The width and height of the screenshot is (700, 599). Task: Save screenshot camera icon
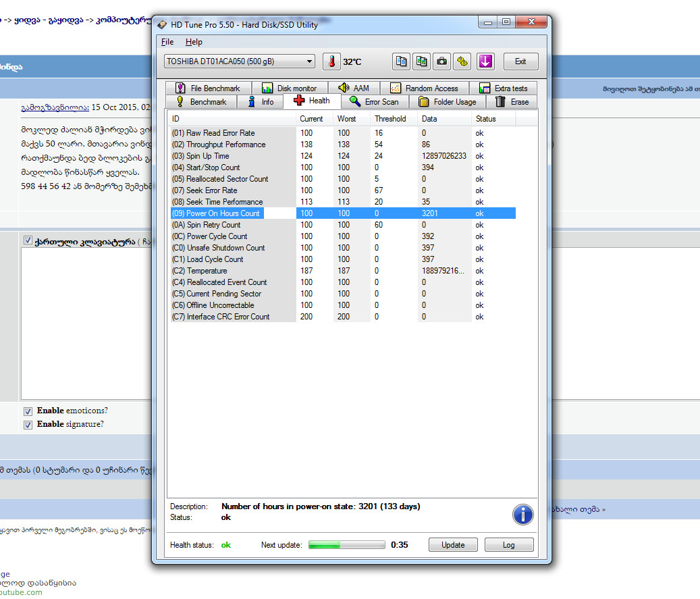tap(442, 61)
